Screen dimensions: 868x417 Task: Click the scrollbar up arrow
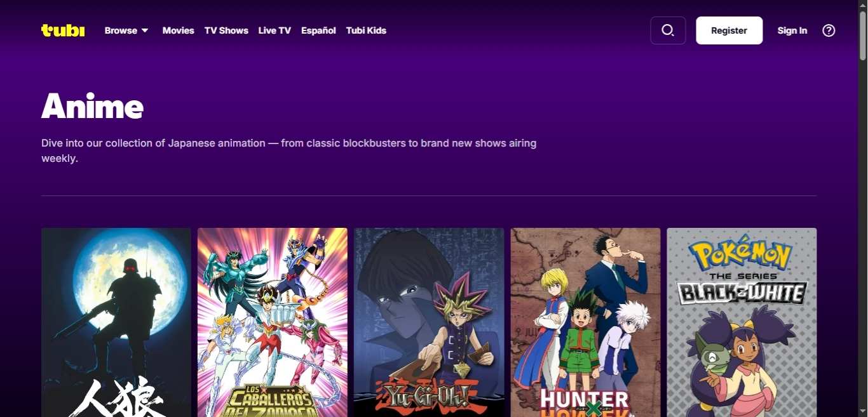click(863, 5)
